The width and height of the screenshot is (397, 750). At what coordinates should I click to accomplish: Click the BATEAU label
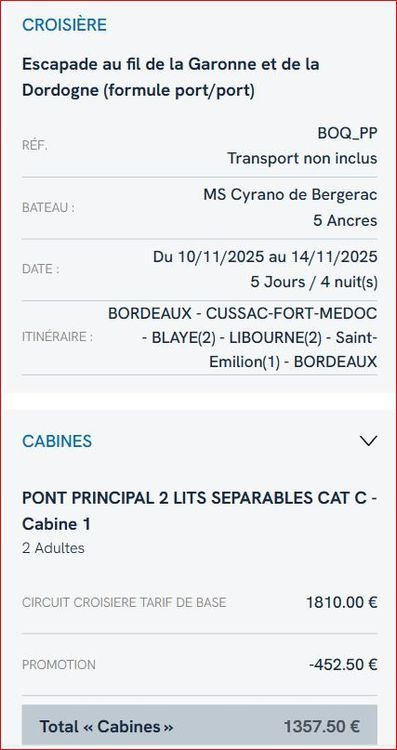48,208
